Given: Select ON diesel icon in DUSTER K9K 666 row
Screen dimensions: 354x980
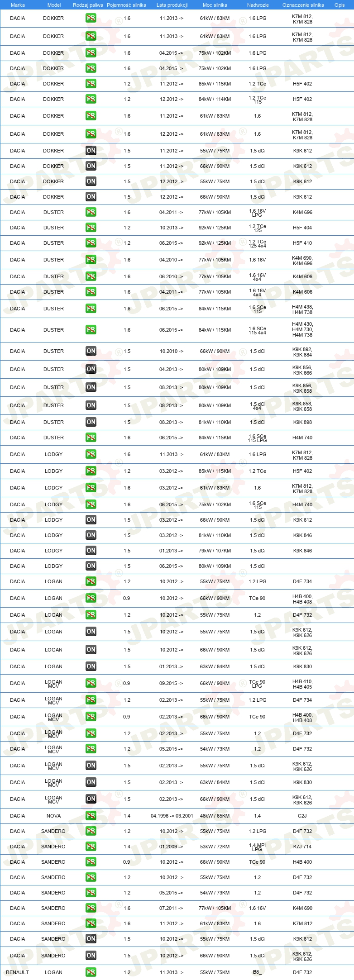Looking at the screenshot, I should pos(91,369).
